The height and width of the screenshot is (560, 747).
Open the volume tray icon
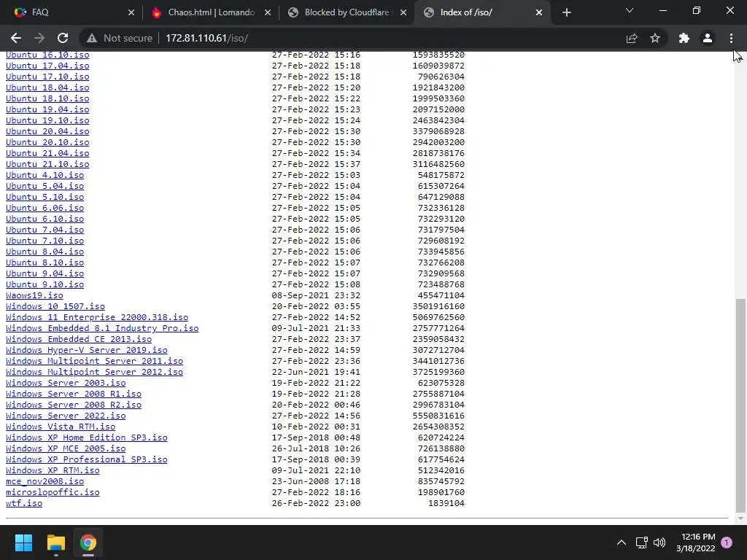[659, 542]
